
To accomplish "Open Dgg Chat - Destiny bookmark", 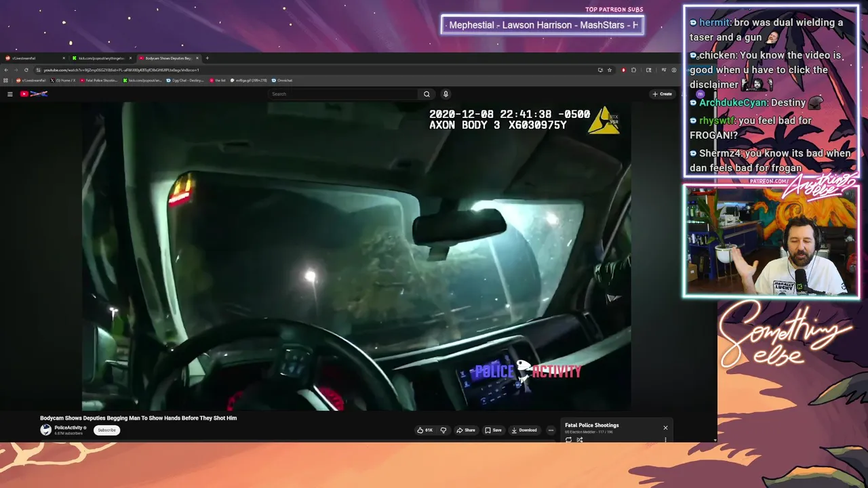I will 185,81.
